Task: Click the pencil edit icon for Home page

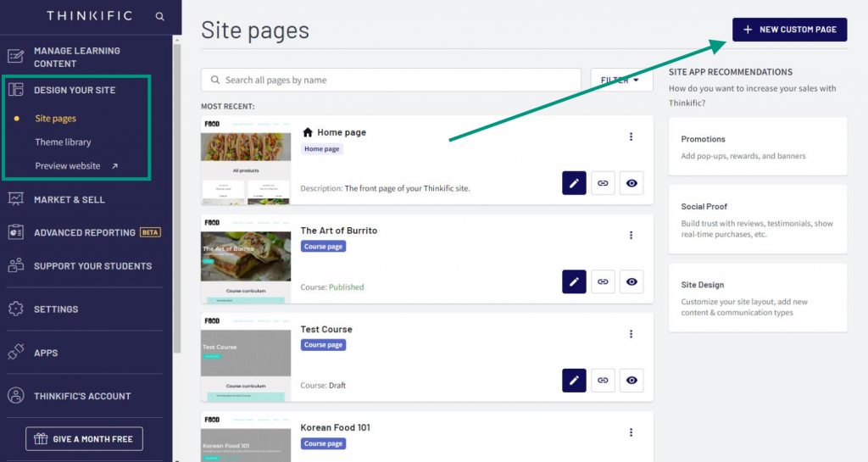Action: coord(574,183)
